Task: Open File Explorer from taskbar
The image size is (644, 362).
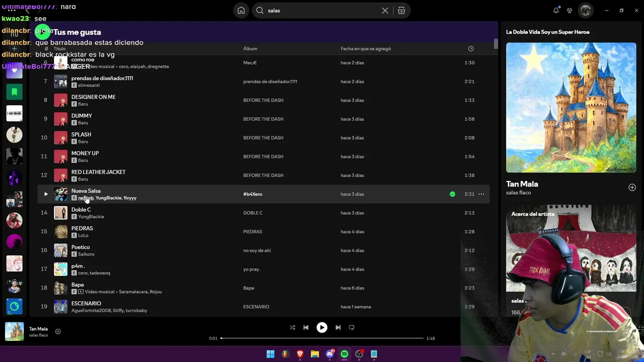Action: pyautogui.click(x=315, y=354)
